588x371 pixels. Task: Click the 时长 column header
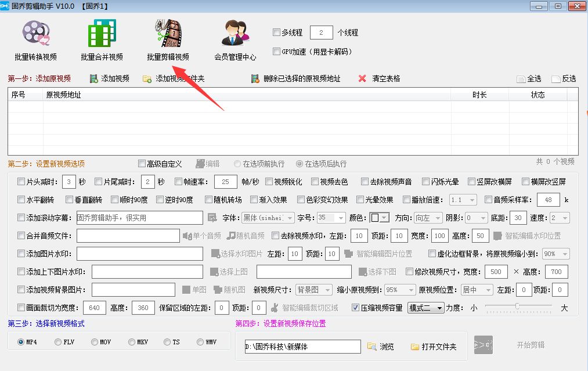[x=480, y=95]
